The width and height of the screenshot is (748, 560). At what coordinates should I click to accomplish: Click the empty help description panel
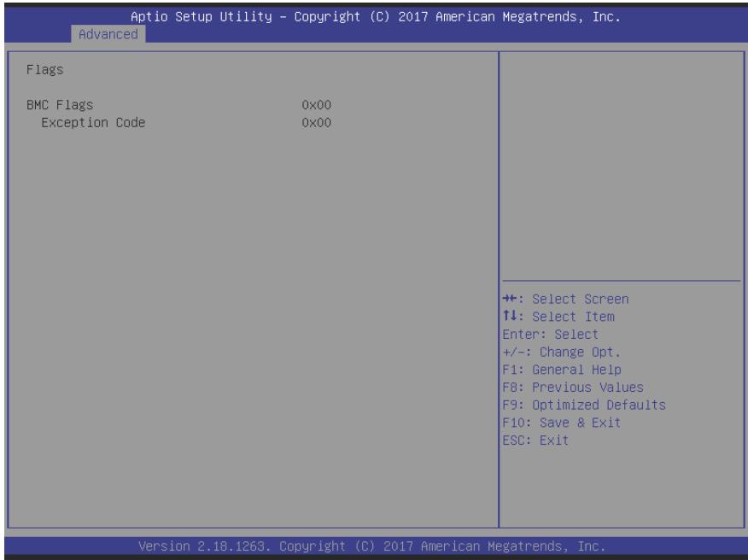click(621, 166)
